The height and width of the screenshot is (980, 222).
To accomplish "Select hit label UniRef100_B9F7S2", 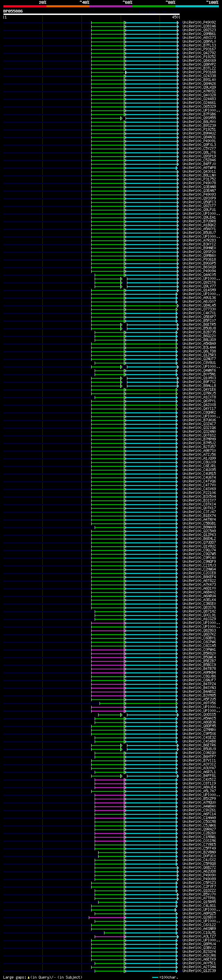I will coord(199,382).
